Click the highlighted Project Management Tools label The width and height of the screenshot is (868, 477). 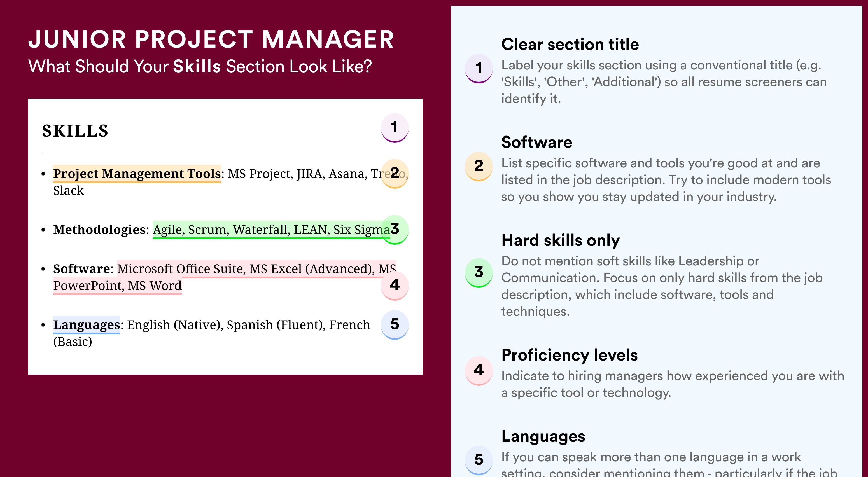point(137,174)
